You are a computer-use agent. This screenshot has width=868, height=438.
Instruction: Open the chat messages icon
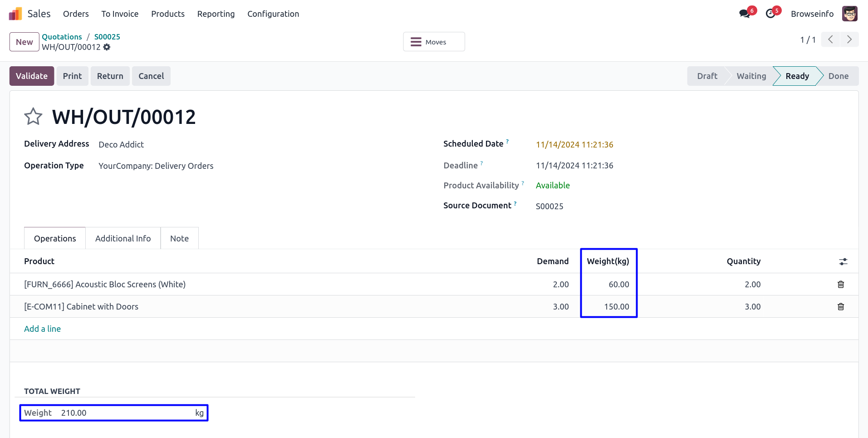[x=745, y=14]
